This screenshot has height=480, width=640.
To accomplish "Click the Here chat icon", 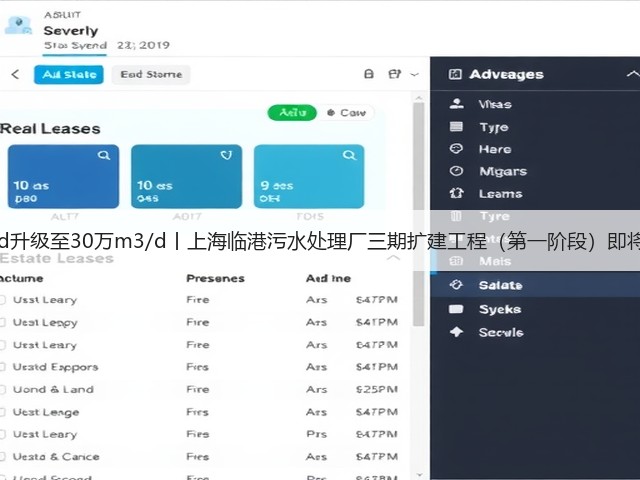I will [x=456, y=149].
